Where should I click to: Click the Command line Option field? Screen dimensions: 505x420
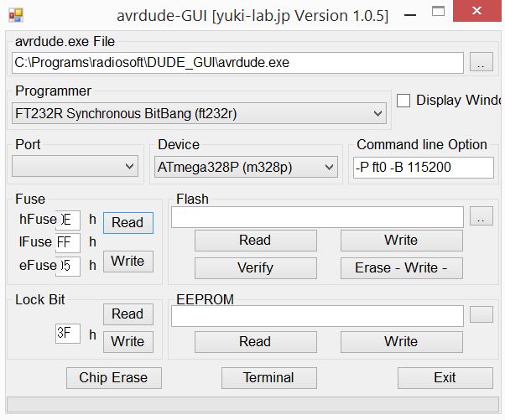click(x=423, y=168)
